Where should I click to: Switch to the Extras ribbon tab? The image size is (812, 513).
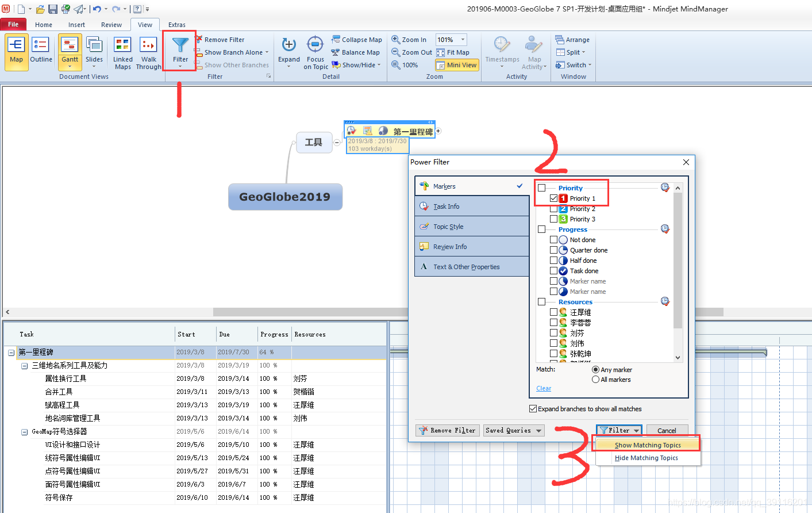pos(176,25)
